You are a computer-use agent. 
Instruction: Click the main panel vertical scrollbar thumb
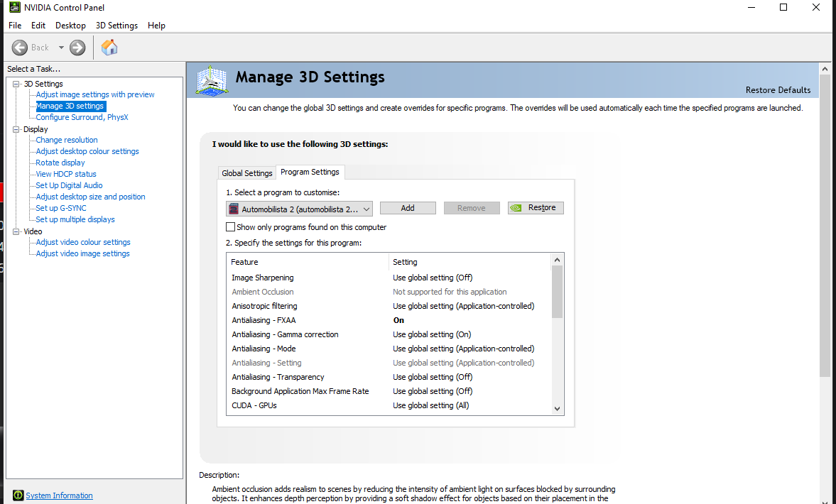pyautogui.click(x=825, y=225)
